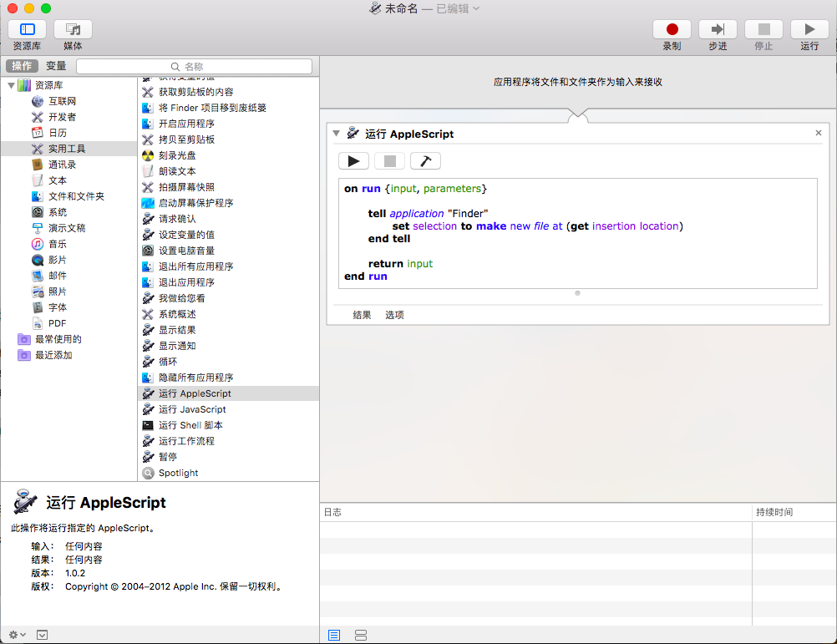Run the workflow with 运行 toolbar button

[809, 29]
